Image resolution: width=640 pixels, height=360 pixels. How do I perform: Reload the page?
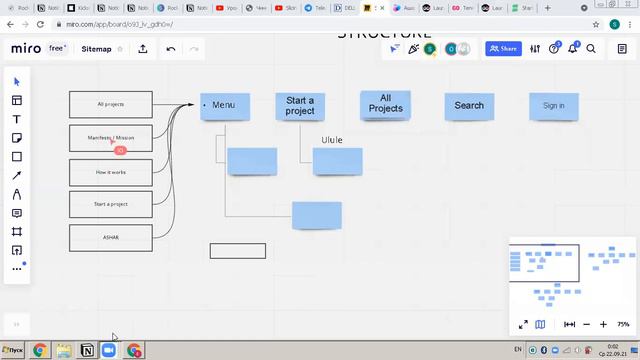tap(40, 24)
